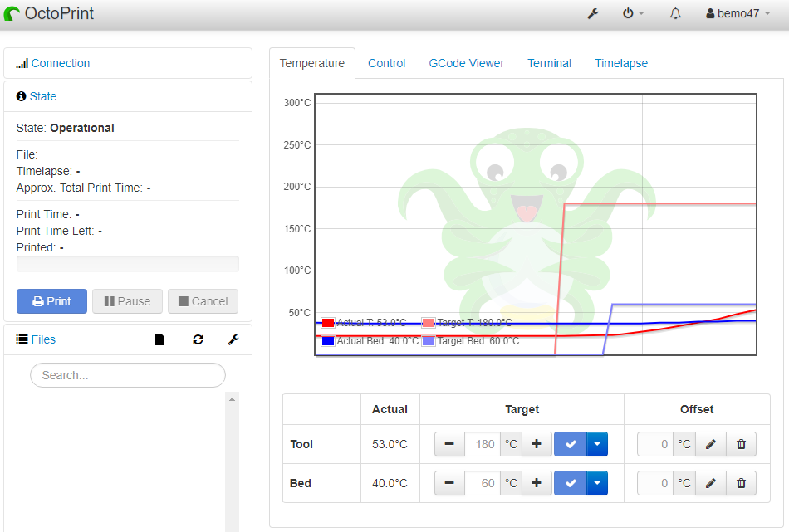Click the OctoPrint logo
The width and height of the screenshot is (789, 532).
coord(49,13)
